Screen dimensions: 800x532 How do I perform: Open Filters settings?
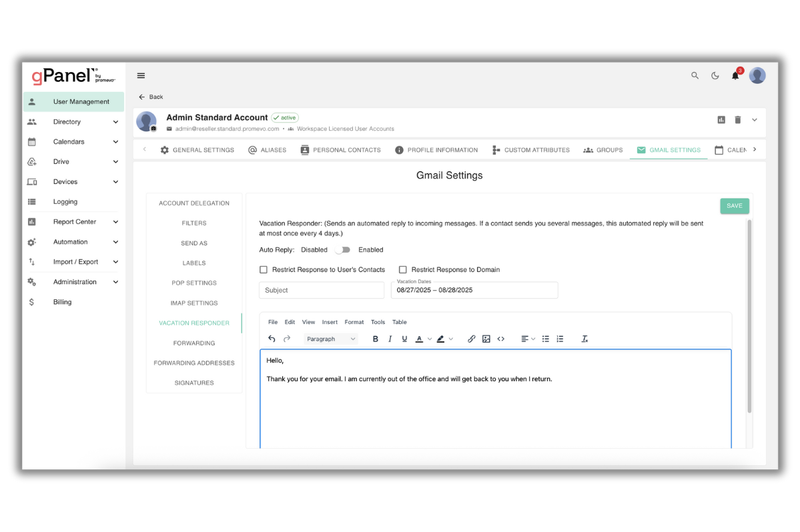pos(194,223)
